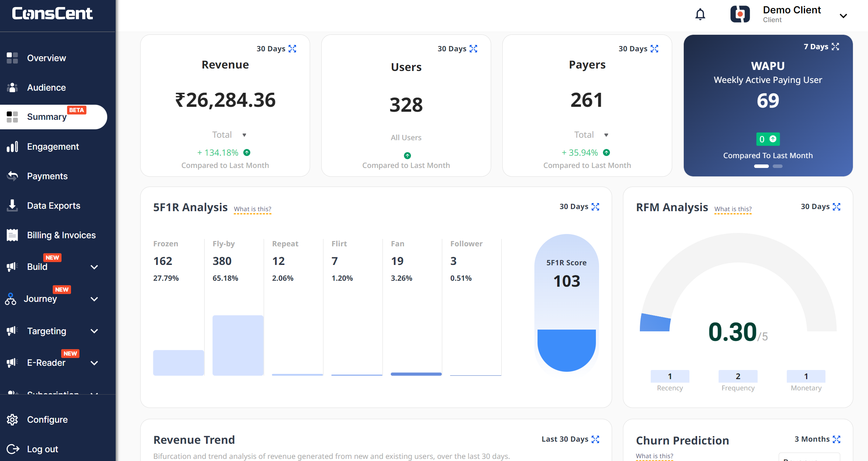Expand the Churn Prediction 3 Months icon
The image size is (868, 461).
(x=836, y=439)
